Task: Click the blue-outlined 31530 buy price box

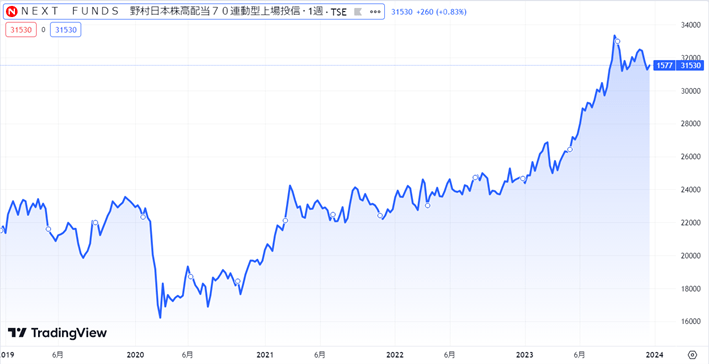Action: pyautogui.click(x=66, y=30)
